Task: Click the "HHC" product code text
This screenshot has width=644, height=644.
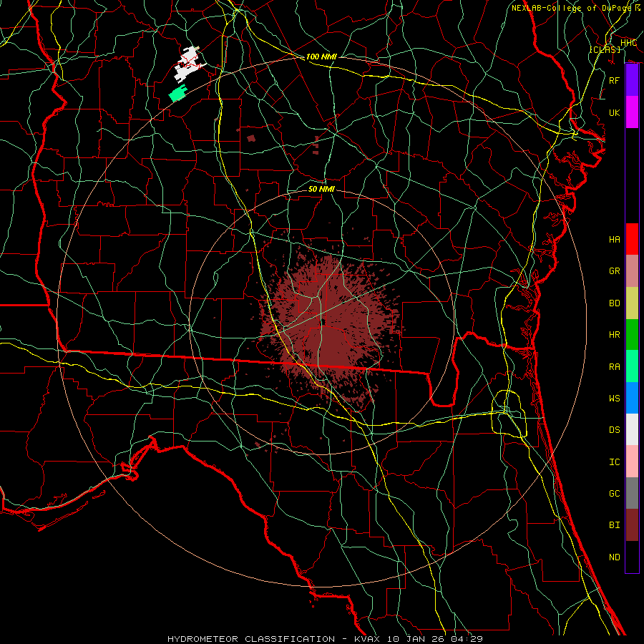Action: click(628, 43)
